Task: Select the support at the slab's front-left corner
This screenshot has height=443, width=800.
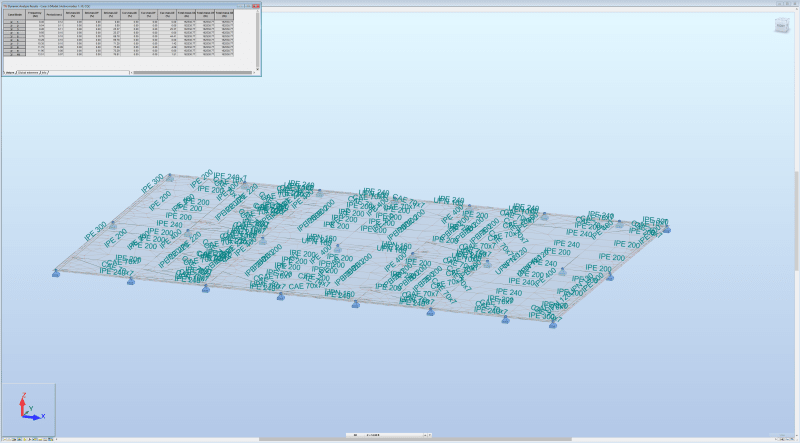Action: point(56,274)
